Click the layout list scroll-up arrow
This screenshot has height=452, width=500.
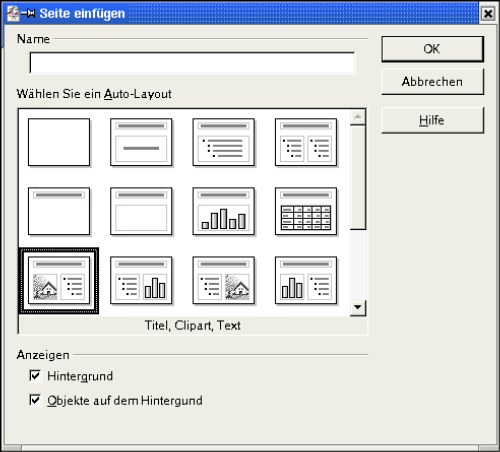pyautogui.click(x=358, y=117)
